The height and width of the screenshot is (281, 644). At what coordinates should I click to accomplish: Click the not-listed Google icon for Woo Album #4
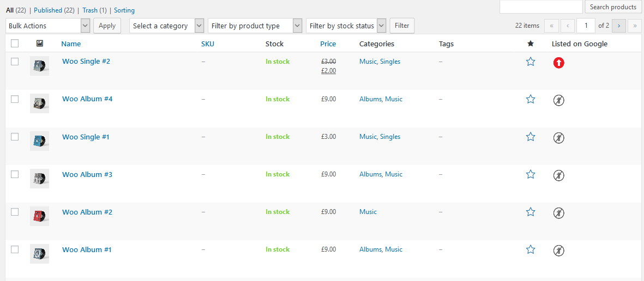click(558, 100)
